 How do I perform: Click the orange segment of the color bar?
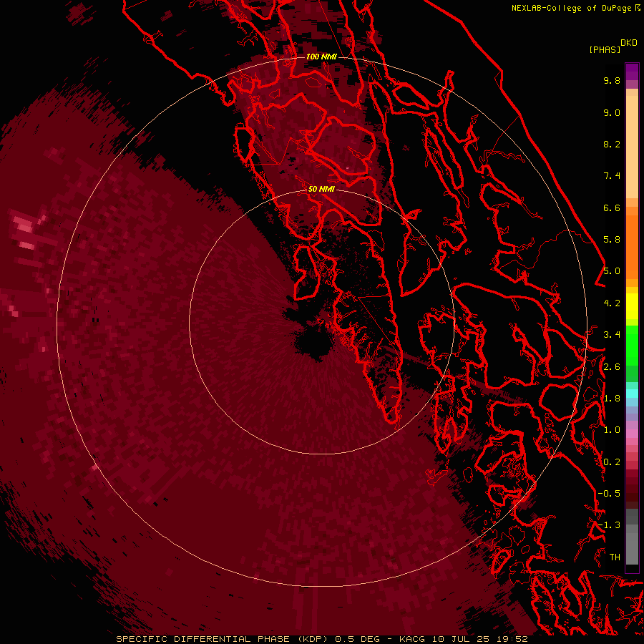click(x=632, y=246)
